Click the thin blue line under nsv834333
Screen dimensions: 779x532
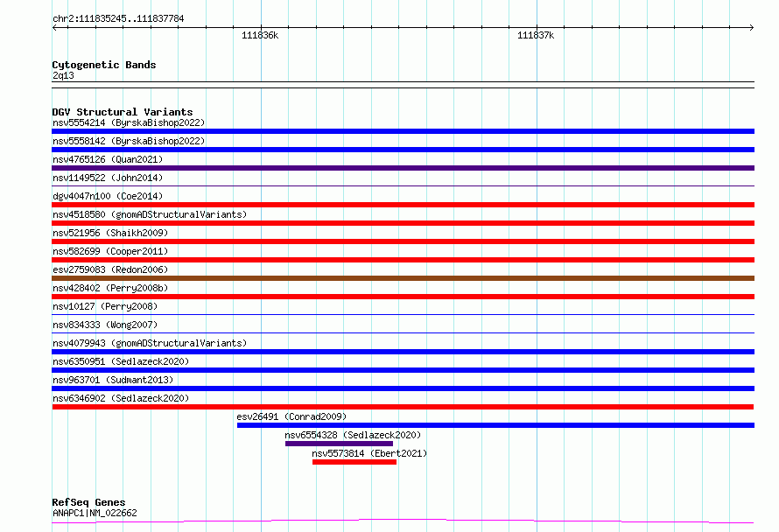click(403, 332)
